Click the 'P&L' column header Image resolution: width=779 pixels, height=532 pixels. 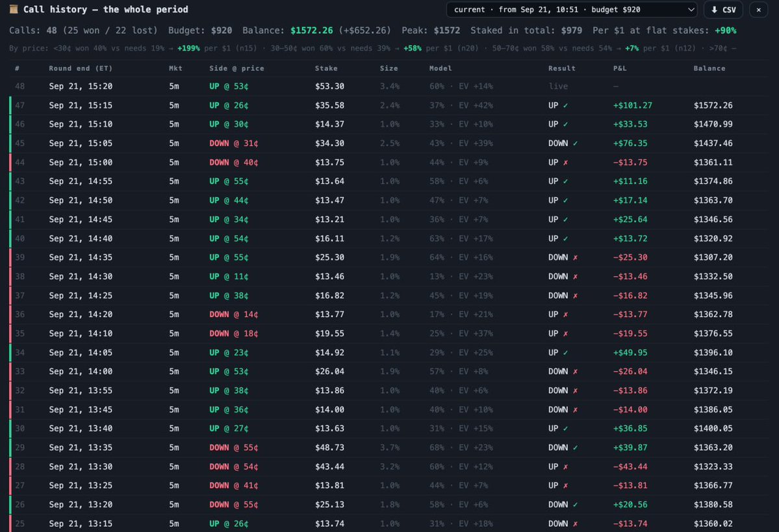click(x=620, y=69)
